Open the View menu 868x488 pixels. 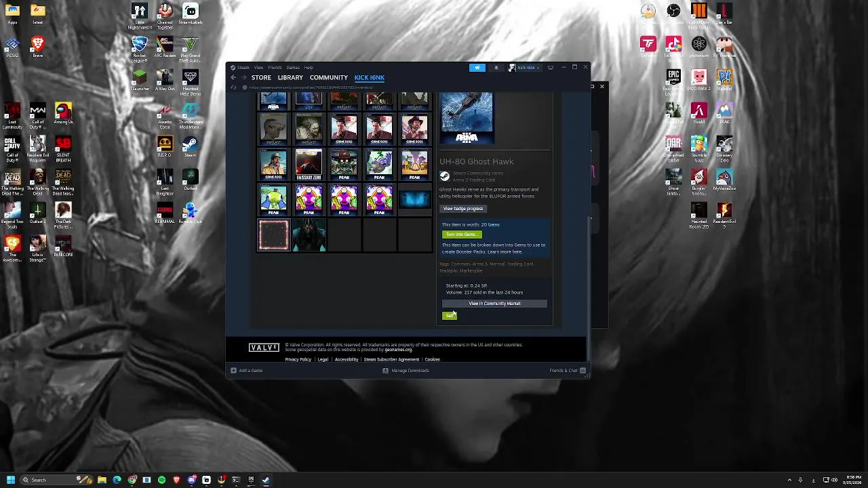point(258,67)
